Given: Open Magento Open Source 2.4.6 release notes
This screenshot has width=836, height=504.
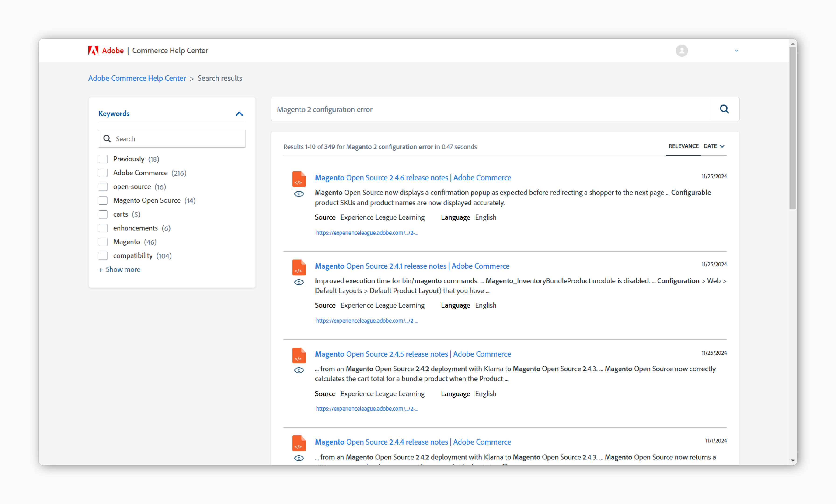Looking at the screenshot, I should click(413, 178).
